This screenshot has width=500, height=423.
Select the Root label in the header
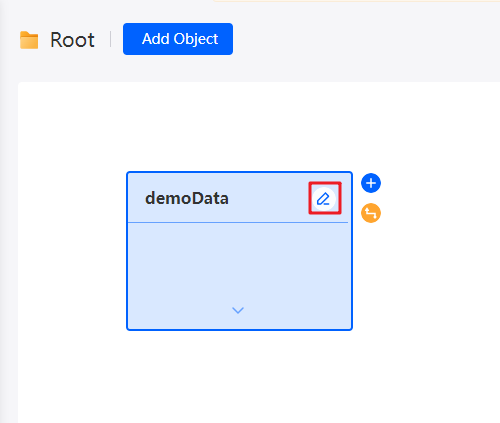tap(72, 40)
